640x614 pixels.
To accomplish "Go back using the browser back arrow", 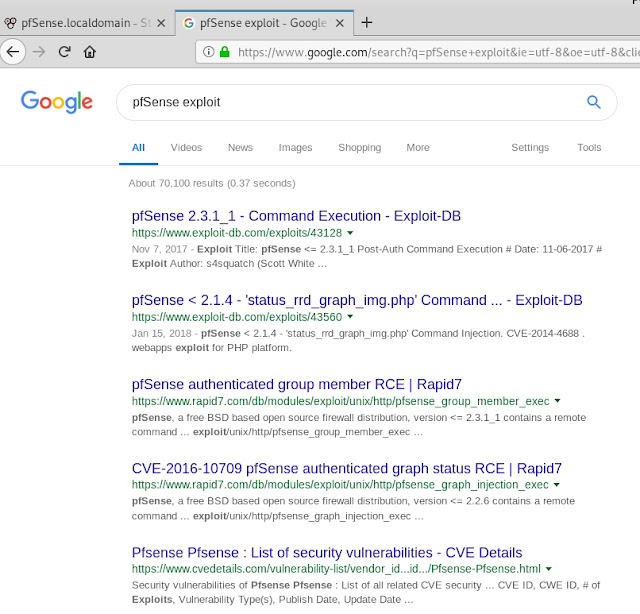I will (13, 52).
